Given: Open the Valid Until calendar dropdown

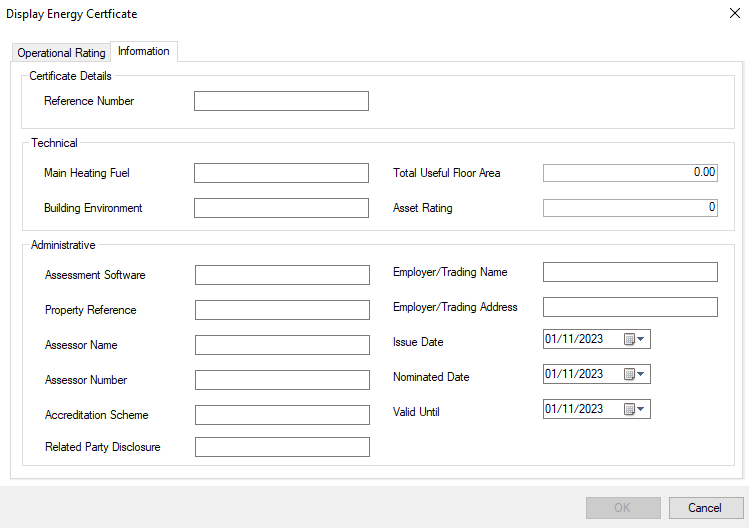Looking at the screenshot, I should (636, 409).
